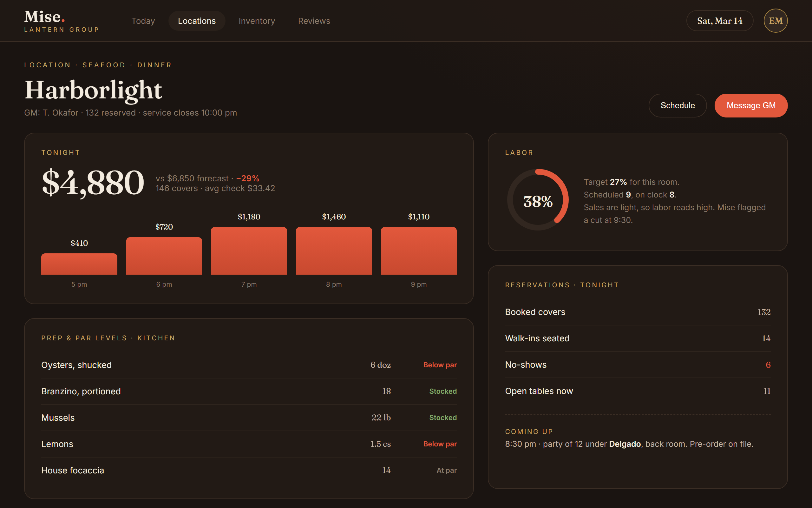
Task: Click the Target 27% labor text
Action: coord(631,182)
